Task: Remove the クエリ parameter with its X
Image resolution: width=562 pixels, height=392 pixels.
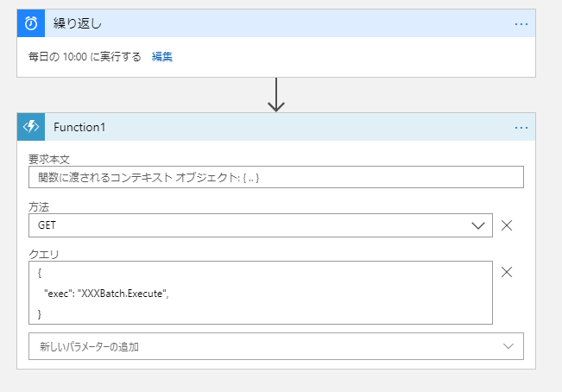Action: coord(508,272)
